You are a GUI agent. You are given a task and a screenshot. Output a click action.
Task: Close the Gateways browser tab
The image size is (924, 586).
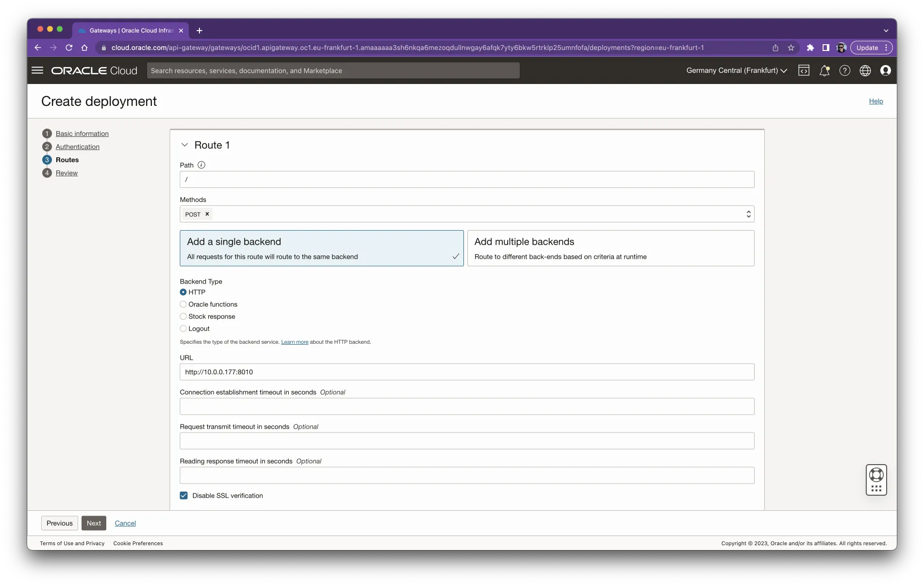181,31
